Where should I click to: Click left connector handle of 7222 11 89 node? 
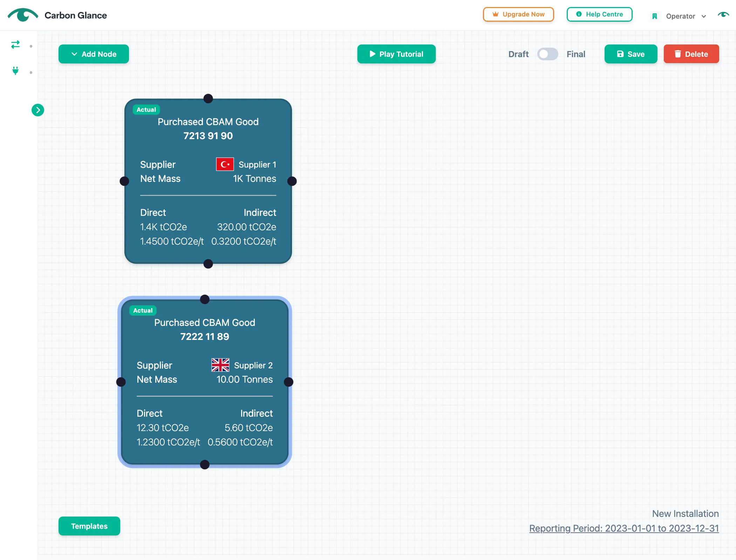[121, 382]
